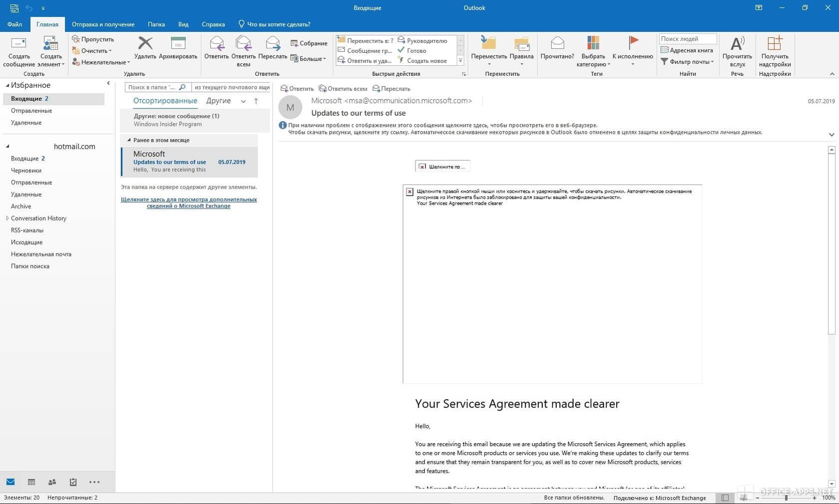The width and height of the screenshot is (839, 504).
Task: Open the sort options dropdown in message list
Action: click(243, 101)
